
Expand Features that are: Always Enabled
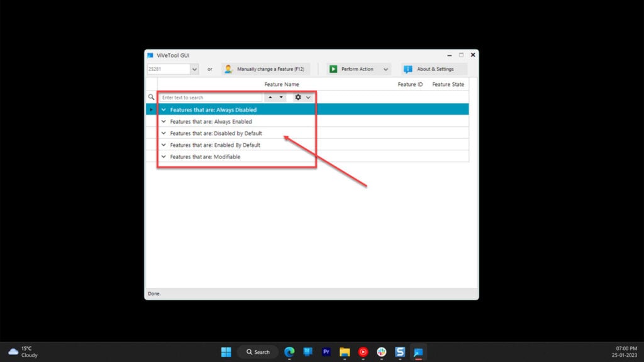(x=164, y=121)
